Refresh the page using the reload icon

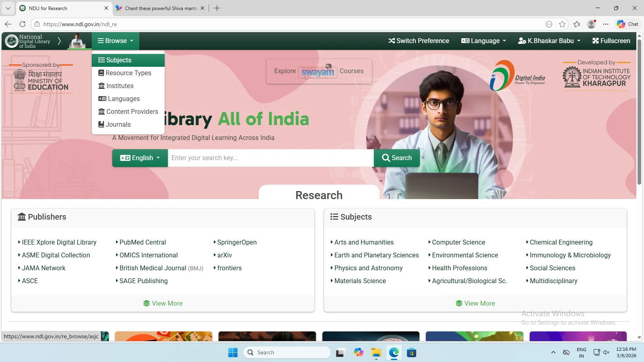point(23,24)
